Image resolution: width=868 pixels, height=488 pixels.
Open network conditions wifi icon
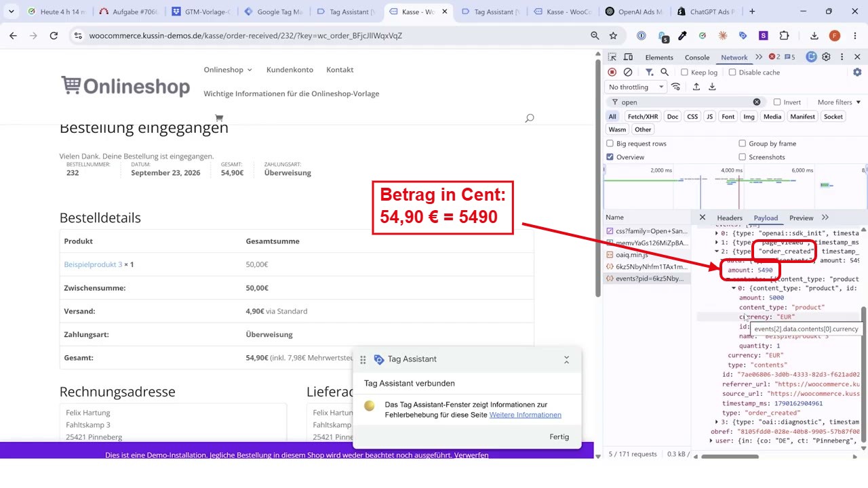(x=675, y=87)
